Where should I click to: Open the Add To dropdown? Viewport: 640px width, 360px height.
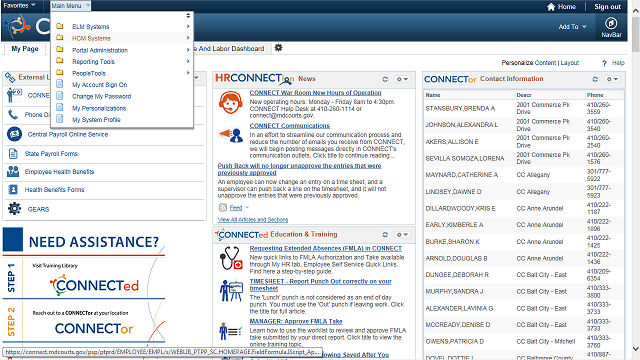pos(572,27)
